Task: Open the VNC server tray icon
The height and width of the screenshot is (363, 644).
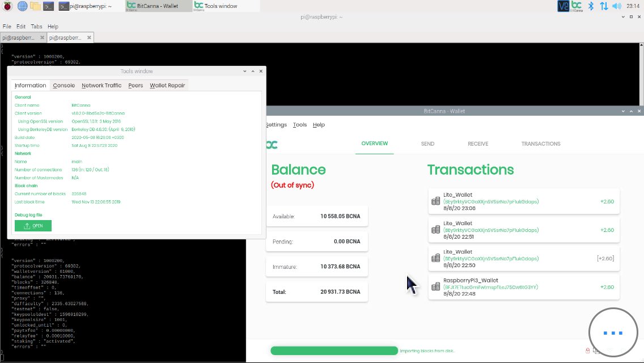Action: point(563,6)
